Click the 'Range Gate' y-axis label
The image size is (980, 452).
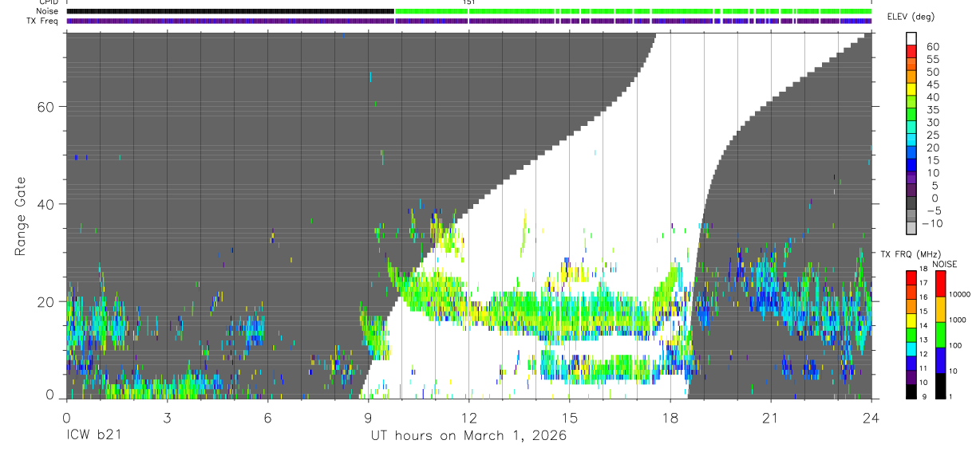22,217
